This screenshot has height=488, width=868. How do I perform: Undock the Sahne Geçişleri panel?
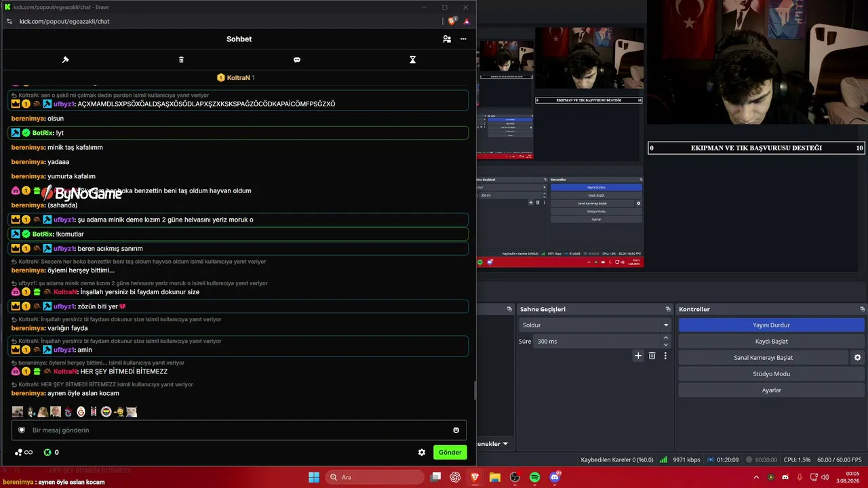(x=668, y=309)
